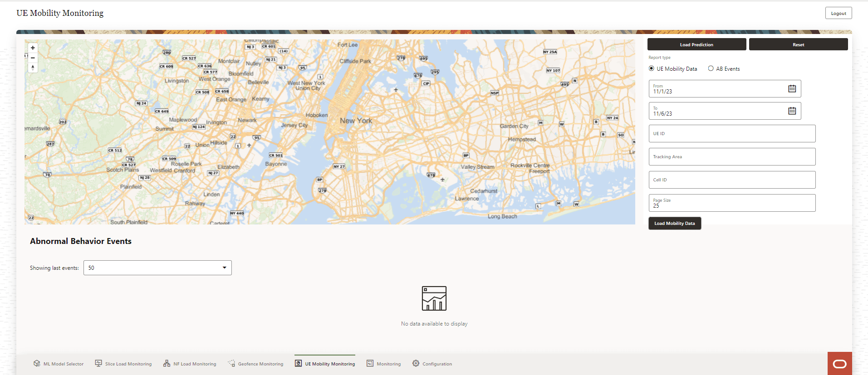This screenshot has height=375, width=868.
Task: Open the To date calendar picker
Action: pos(792,111)
